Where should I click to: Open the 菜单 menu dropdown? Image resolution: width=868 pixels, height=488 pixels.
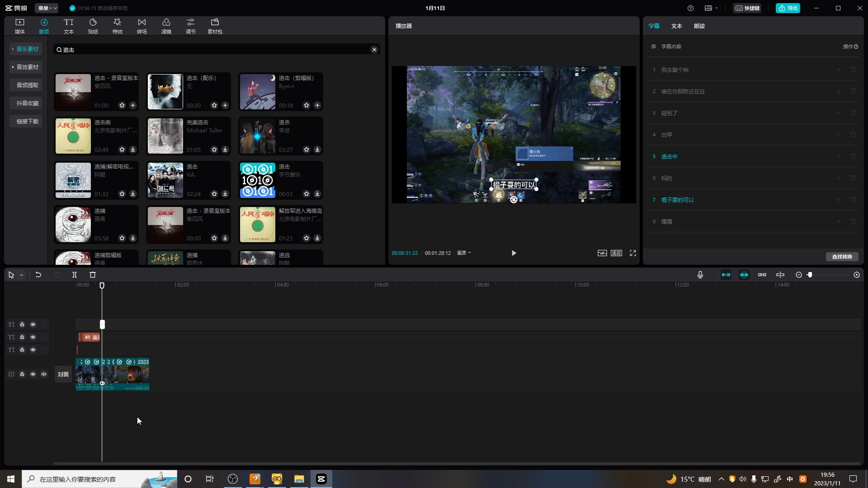tap(47, 8)
